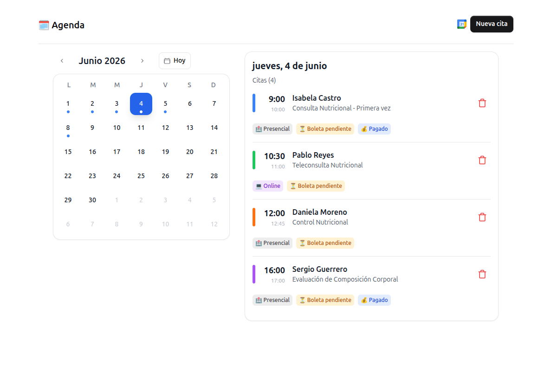
Task: Select highlighted June 4 in the calendar
Action: [x=141, y=104]
